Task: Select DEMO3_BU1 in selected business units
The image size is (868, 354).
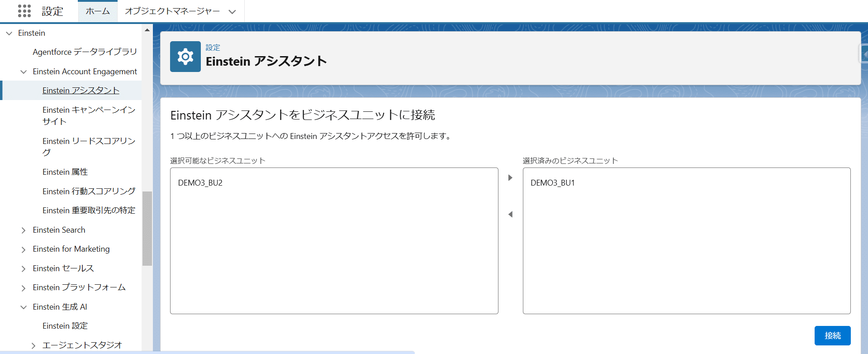Action: click(x=552, y=183)
